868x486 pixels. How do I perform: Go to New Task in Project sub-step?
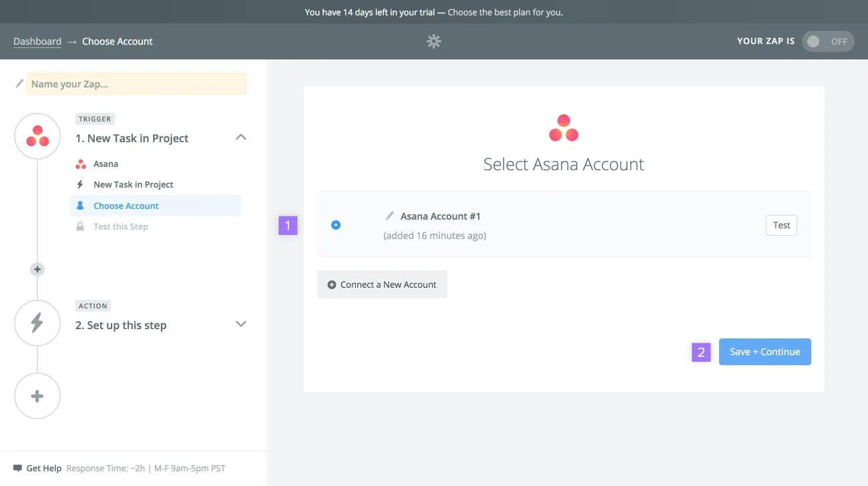[133, 184]
